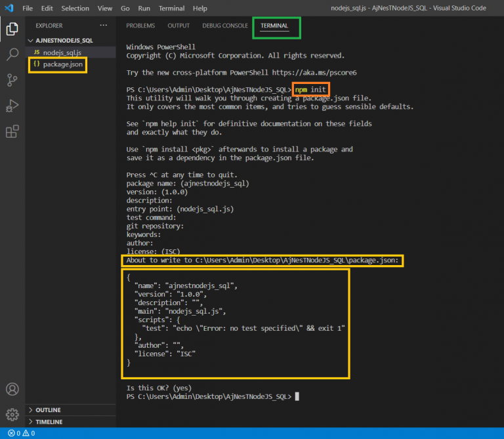Open the Selection menu
The width and height of the screenshot is (504, 439).
[75, 9]
